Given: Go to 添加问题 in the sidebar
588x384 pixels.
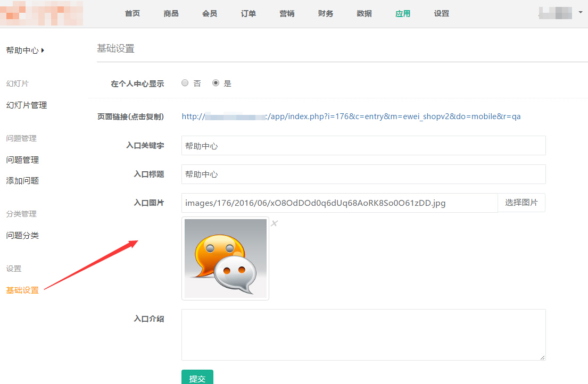Looking at the screenshot, I should 22,181.
